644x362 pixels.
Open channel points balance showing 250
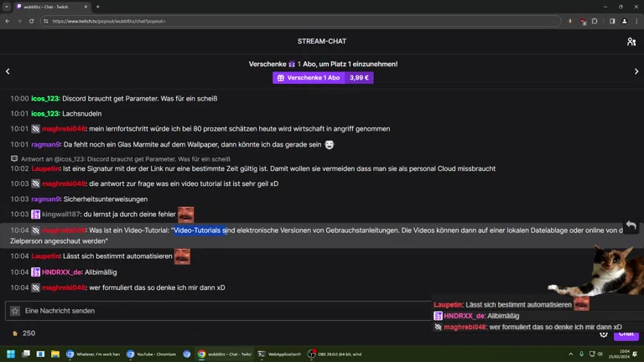pos(23,334)
